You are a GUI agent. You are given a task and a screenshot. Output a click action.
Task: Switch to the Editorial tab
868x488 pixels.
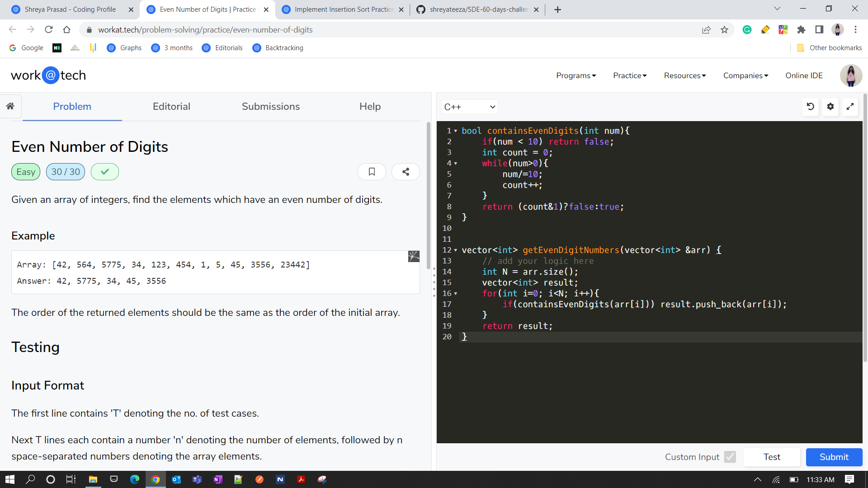click(x=171, y=106)
